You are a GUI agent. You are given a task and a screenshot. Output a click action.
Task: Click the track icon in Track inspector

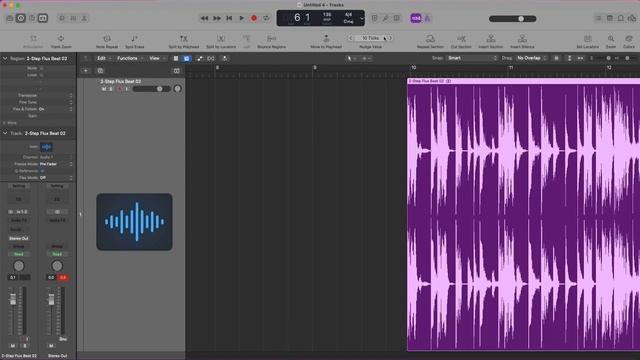(46, 147)
